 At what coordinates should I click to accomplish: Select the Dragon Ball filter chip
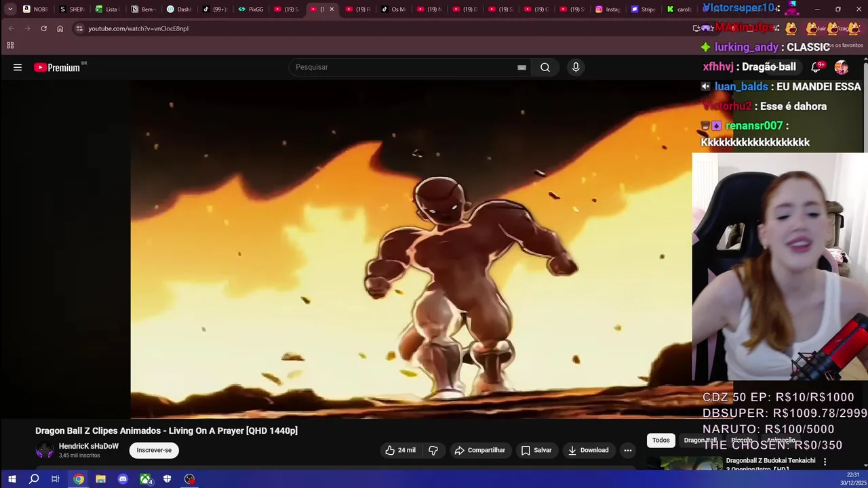[x=700, y=441]
